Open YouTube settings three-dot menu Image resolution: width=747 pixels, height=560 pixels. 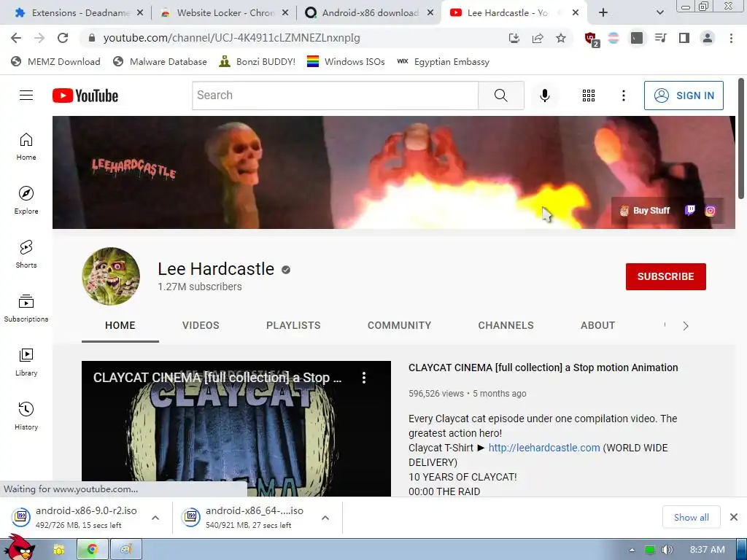(x=623, y=96)
